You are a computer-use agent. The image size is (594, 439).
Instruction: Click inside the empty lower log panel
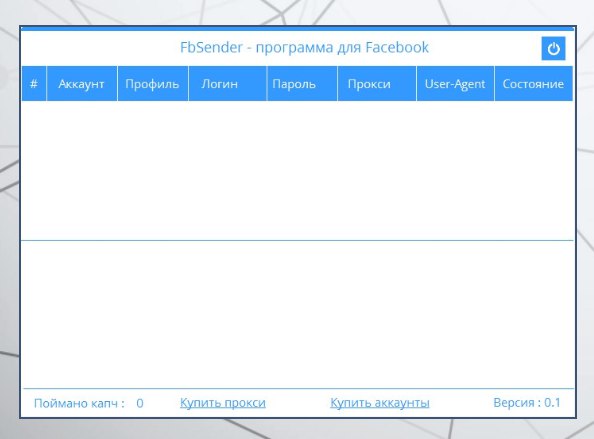[297, 314]
